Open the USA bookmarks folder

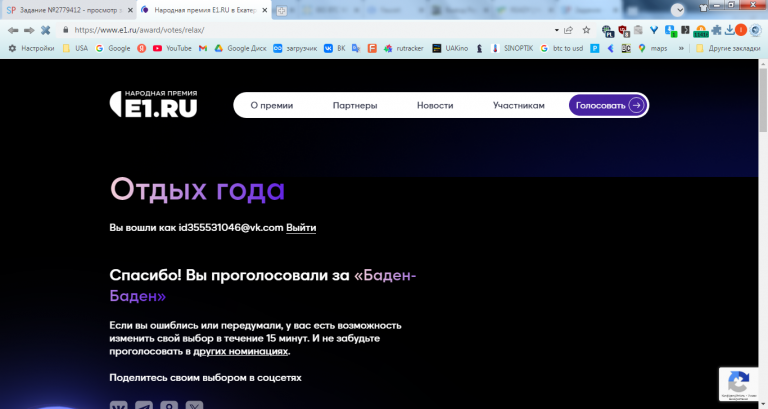(75, 48)
